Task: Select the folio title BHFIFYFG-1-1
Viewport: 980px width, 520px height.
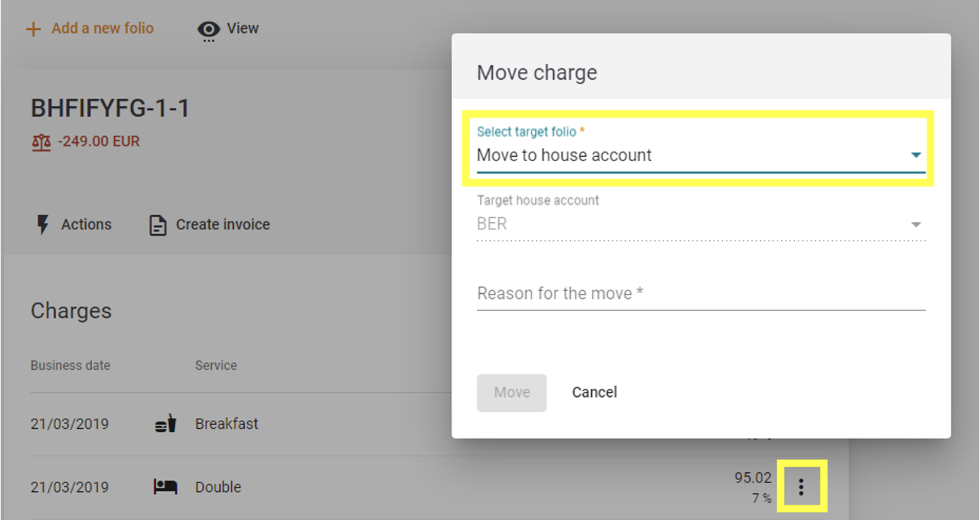Action: click(111, 108)
